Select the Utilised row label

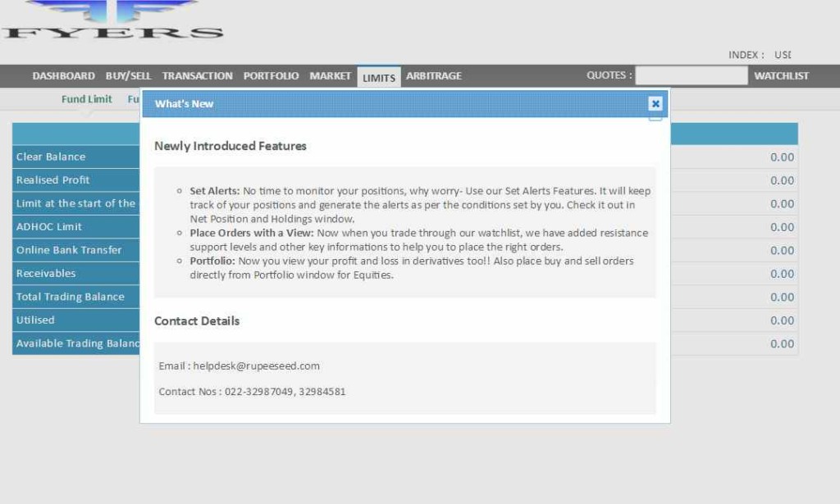click(x=35, y=320)
